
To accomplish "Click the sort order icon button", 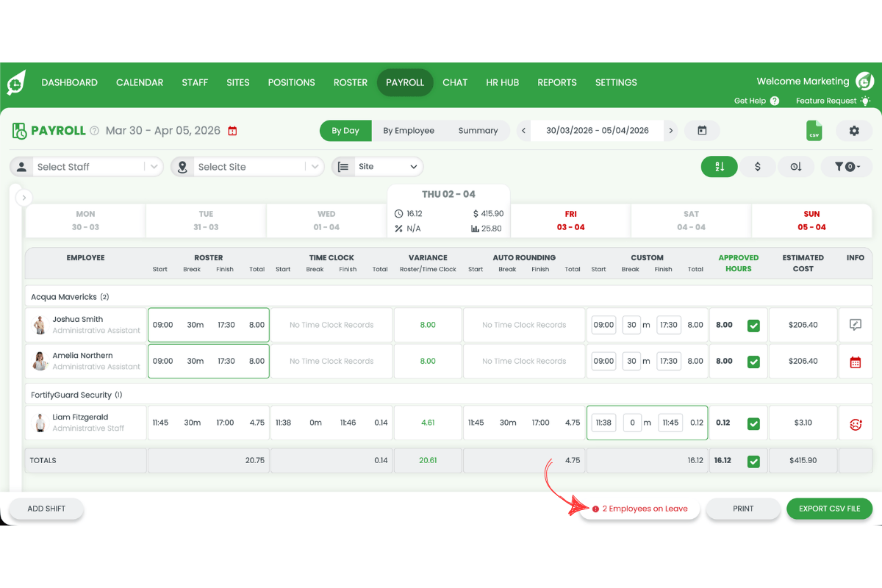I will tap(720, 167).
